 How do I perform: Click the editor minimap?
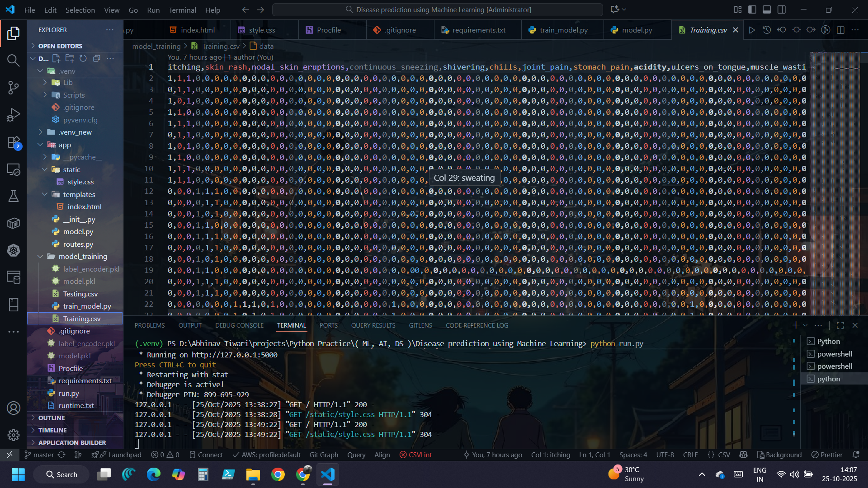834,181
